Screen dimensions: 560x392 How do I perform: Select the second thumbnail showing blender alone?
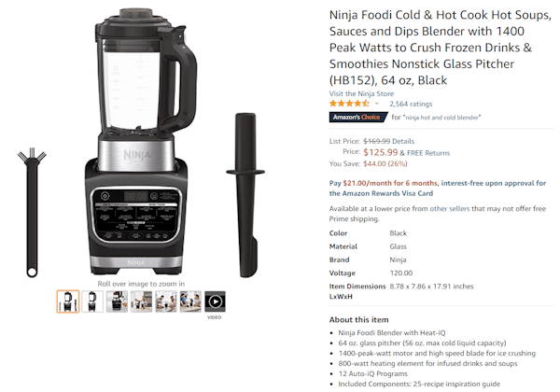(92, 301)
